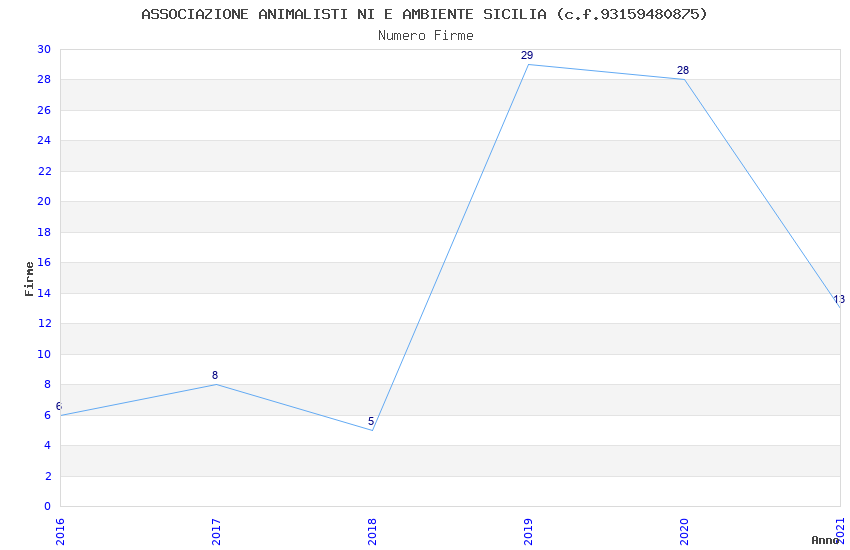Click the y-axis tick value 18
Image resolution: width=850 pixels, height=550 pixels.
44,232
